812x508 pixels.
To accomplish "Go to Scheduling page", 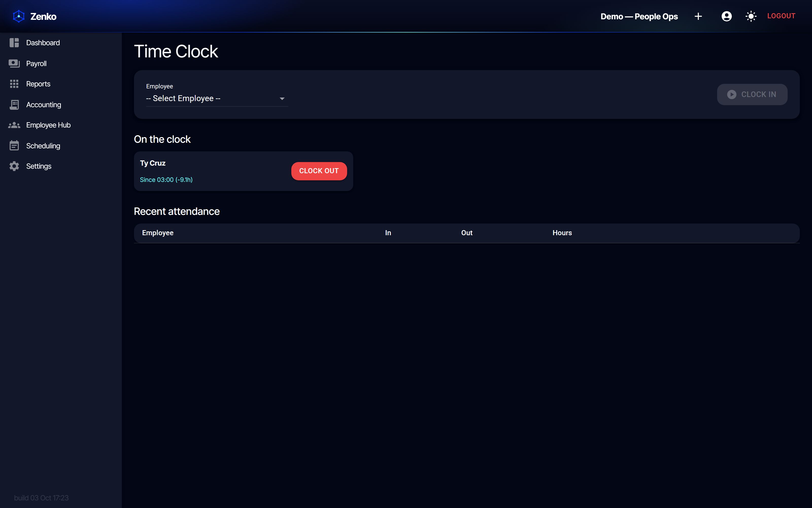I will point(61,146).
